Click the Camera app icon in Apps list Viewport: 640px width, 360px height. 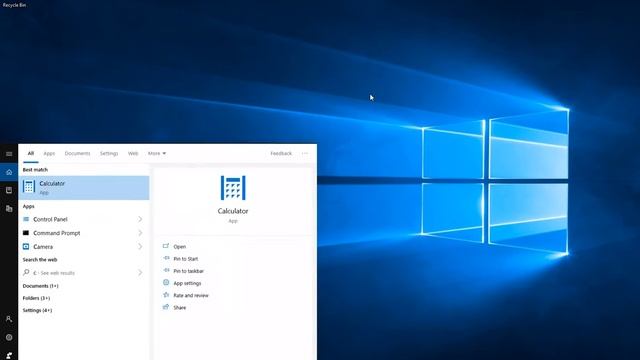click(26, 247)
